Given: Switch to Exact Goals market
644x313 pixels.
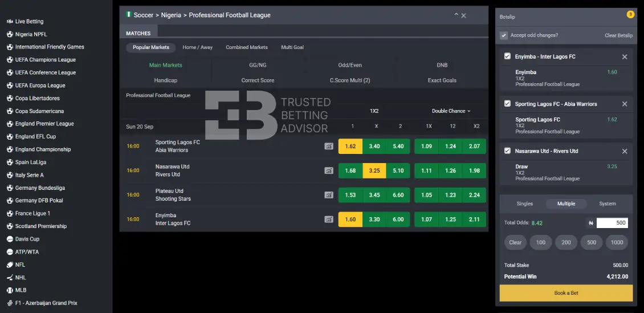Looking at the screenshot, I should pos(442,80).
